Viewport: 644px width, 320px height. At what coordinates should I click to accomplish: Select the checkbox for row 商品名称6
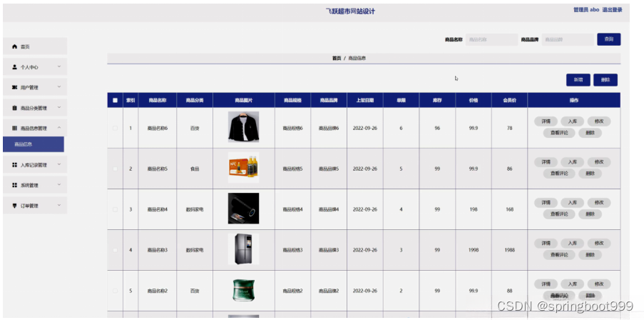(x=115, y=128)
